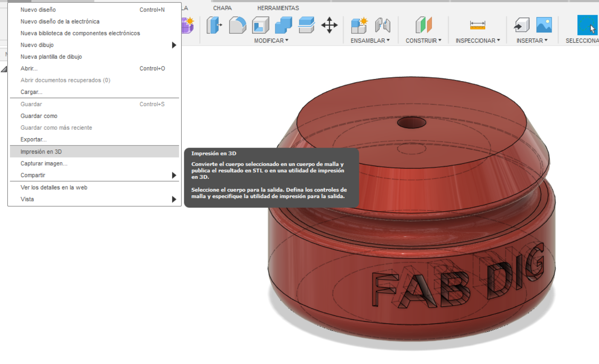Expand the Nuevo dibujo submenu arrow

point(174,45)
